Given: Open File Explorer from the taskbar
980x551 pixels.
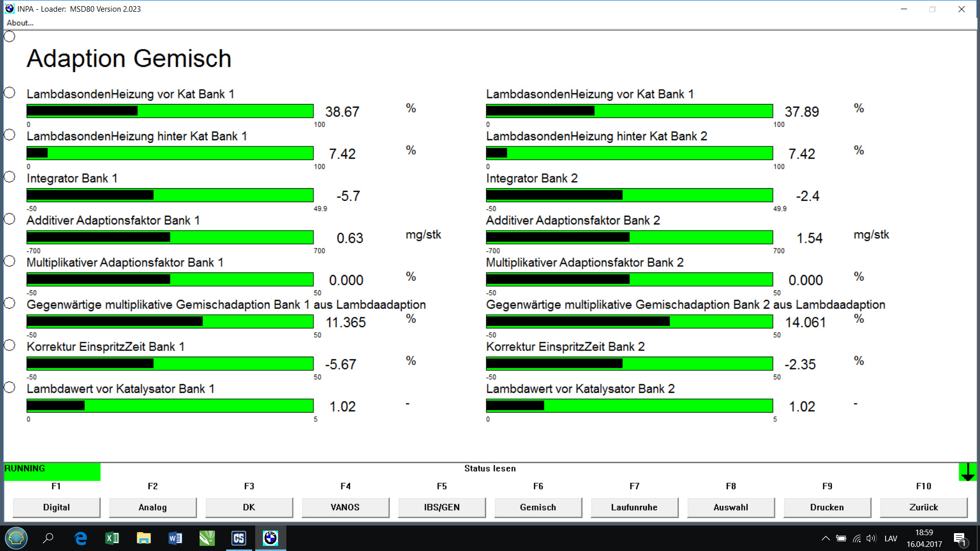Looking at the screenshot, I should coord(143,538).
